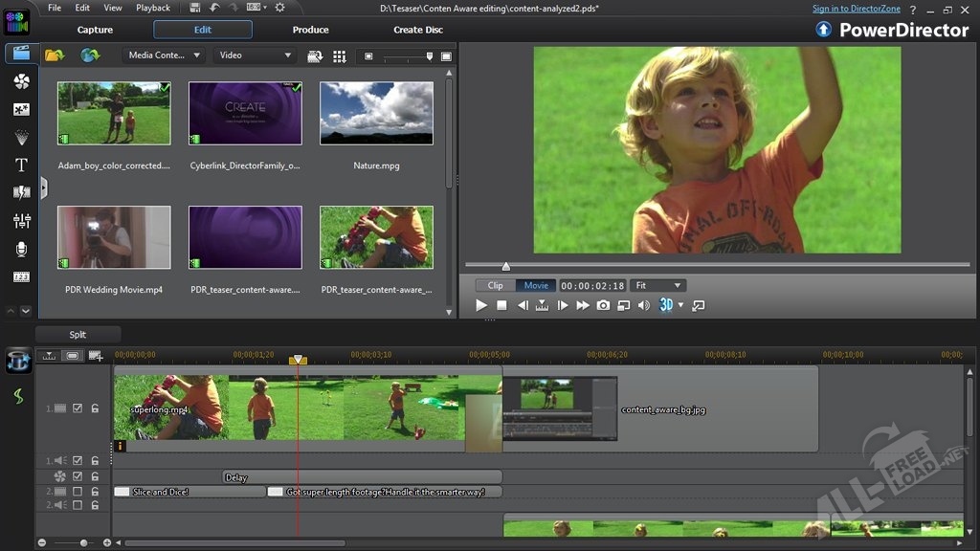The height and width of the screenshot is (551, 980).
Task: Open the Effect Room pinwheel icon
Action: pyautogui.click(x=21, y=81)
